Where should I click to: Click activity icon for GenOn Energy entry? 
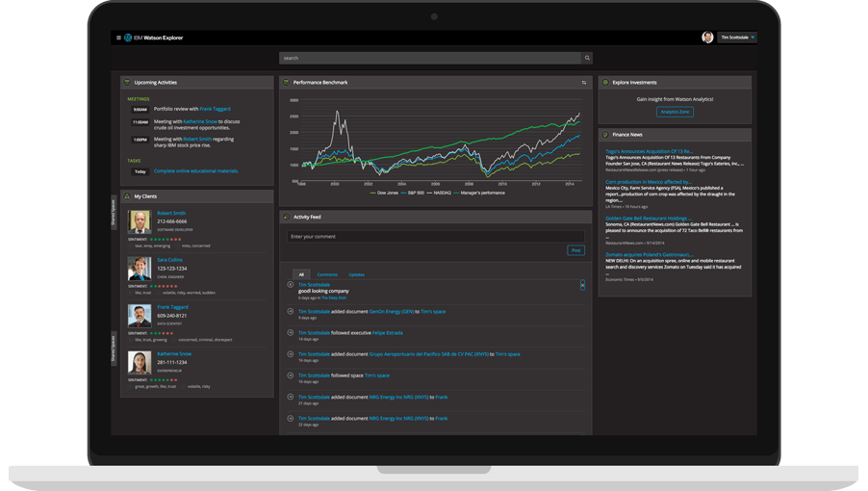[290, 311]
